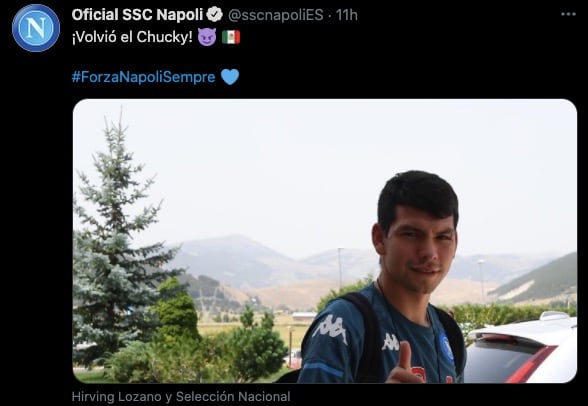Click the N letter in the Napoli logo

coord(36,27)
